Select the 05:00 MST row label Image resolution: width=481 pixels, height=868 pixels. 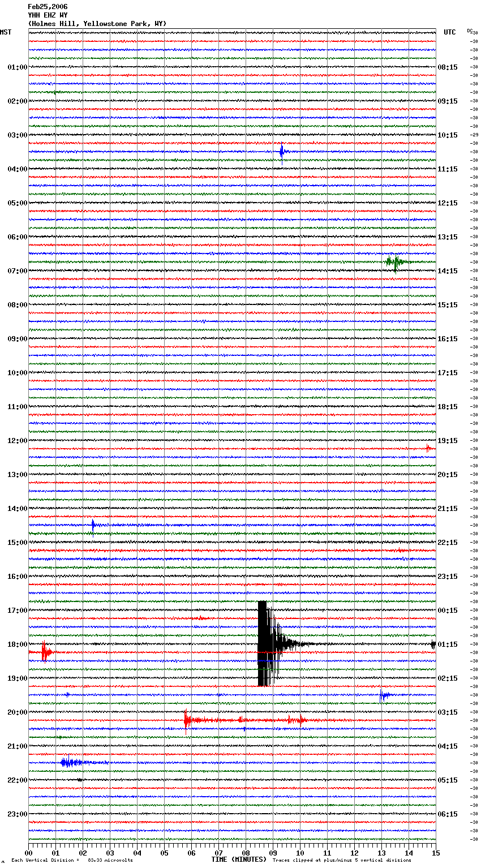(17, 203)
